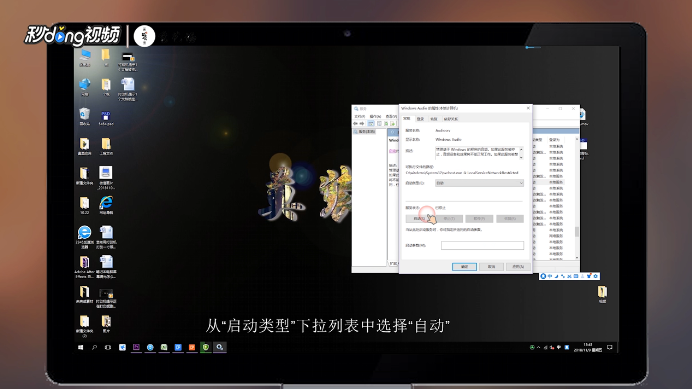Switch to the General tab
Image resolution: width=692 pixels, height=389 pixels.
coord(407,119)
